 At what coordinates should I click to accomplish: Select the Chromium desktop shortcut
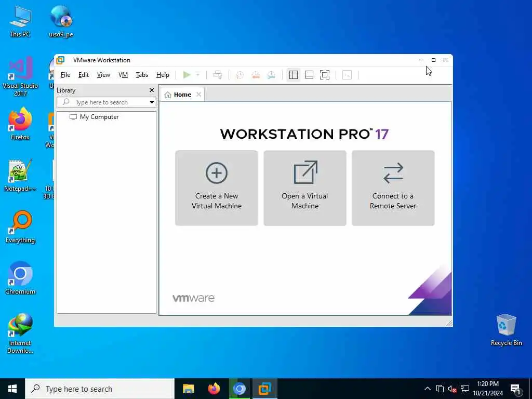click(20, 278)
